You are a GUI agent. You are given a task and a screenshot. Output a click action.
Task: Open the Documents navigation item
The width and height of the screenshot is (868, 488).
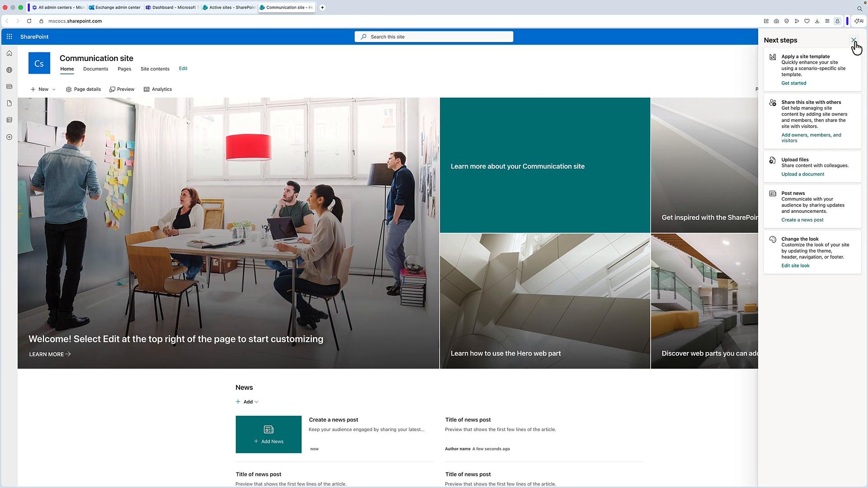pyautogui.click(x=96, y=69)
